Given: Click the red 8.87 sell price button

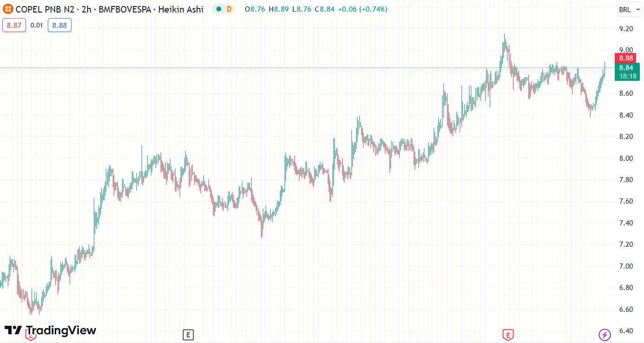Looking at the screenshot, I should (x=14, y=25).
